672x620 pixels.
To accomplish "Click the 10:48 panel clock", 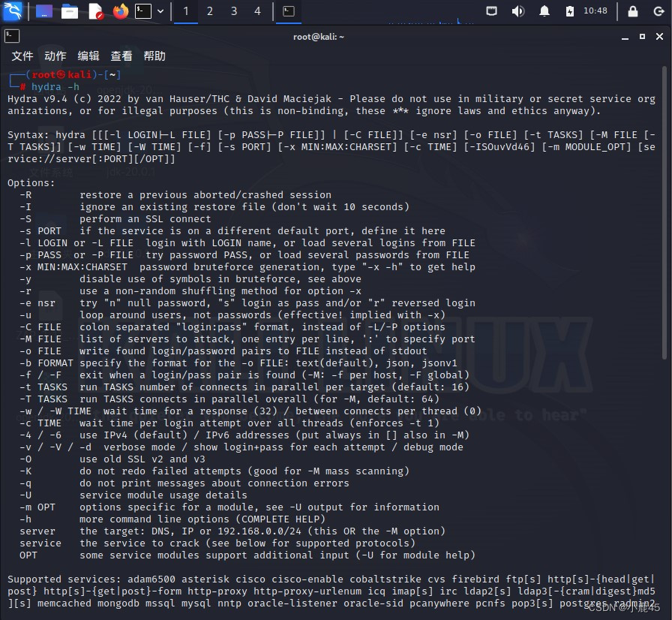I will [595, 11].
